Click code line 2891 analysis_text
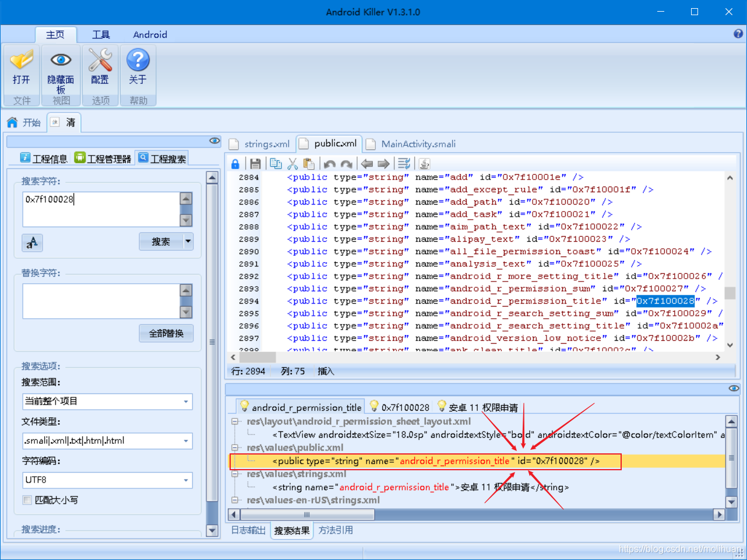 coord(464,264)
